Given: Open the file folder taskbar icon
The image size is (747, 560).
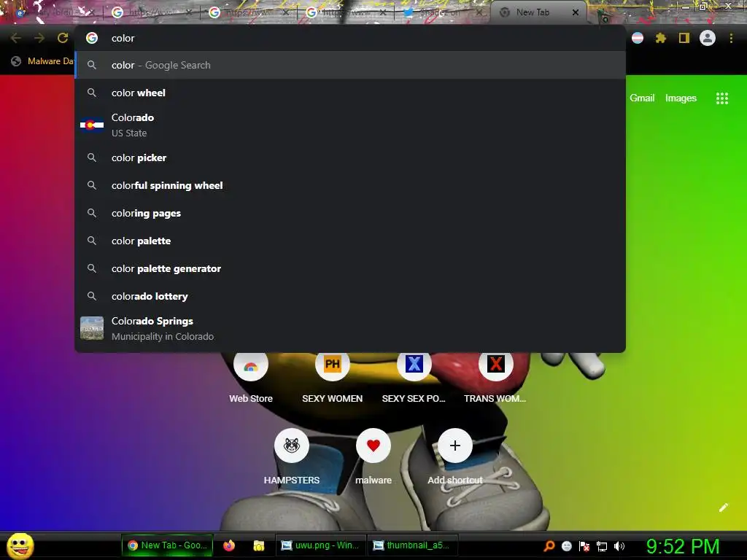Looking at the screenshot, I should pos(259,545).
